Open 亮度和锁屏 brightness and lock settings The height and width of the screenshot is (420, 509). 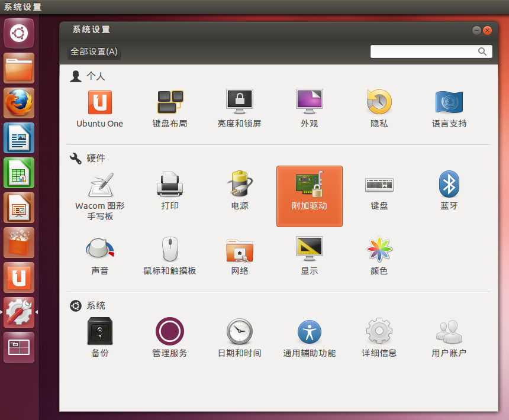pyautogui.click(x=240, y=109)
